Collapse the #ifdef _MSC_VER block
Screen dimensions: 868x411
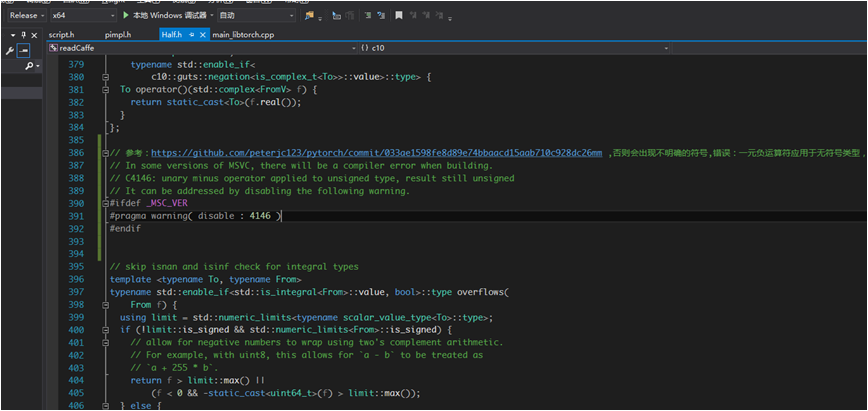[105, 203]
